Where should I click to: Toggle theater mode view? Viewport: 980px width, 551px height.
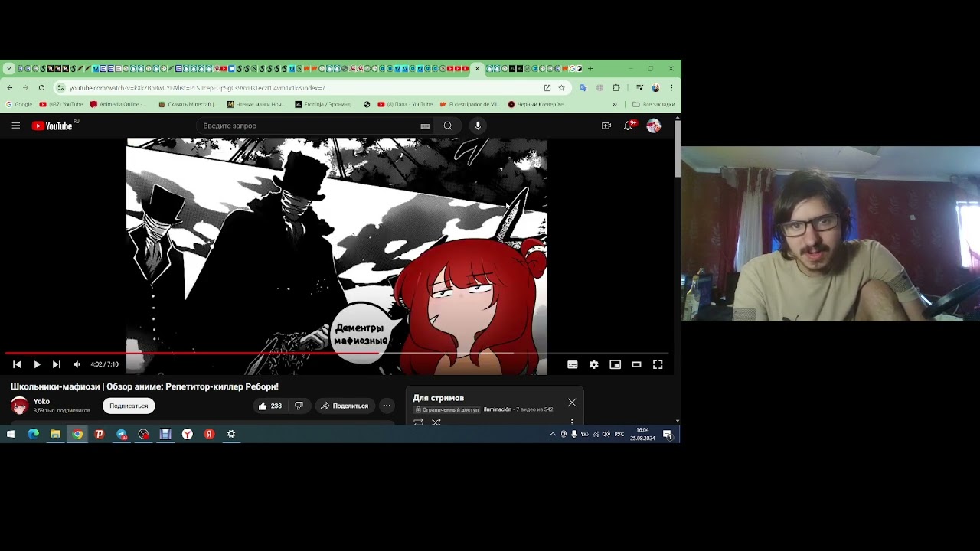point(636,364)
